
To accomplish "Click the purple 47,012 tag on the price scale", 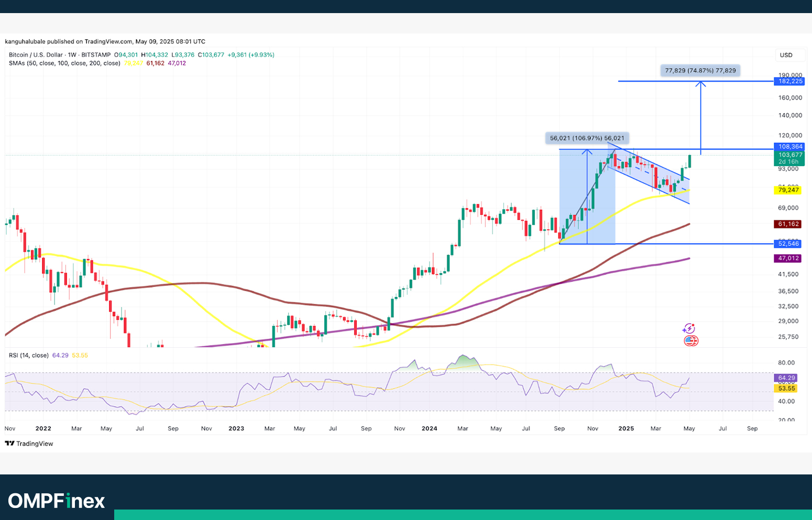I will (x=787, y=259).
